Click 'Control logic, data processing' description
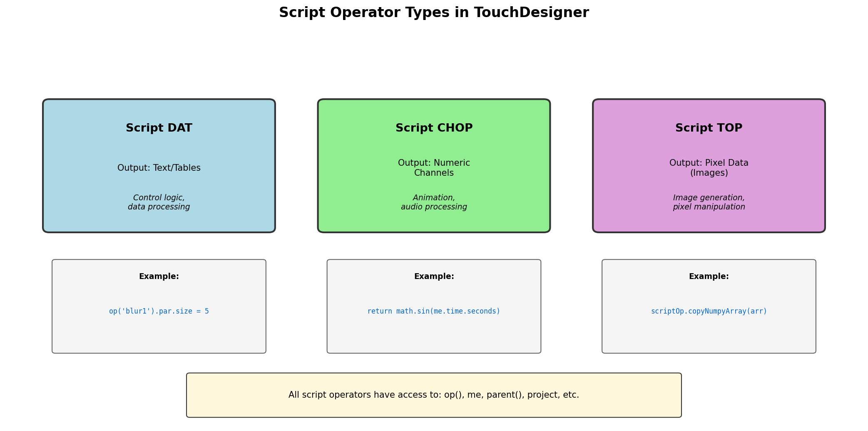 (x=159, y=202)
